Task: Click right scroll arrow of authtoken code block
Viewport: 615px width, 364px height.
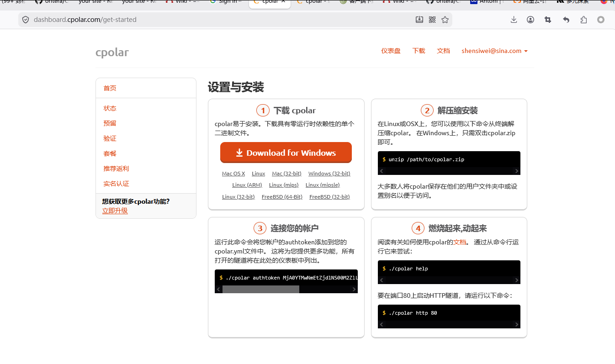Action: [x=354, y=289]
